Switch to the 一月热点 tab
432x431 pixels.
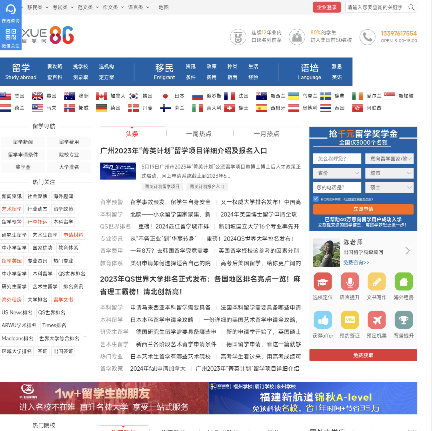click(x=266, y=134)
